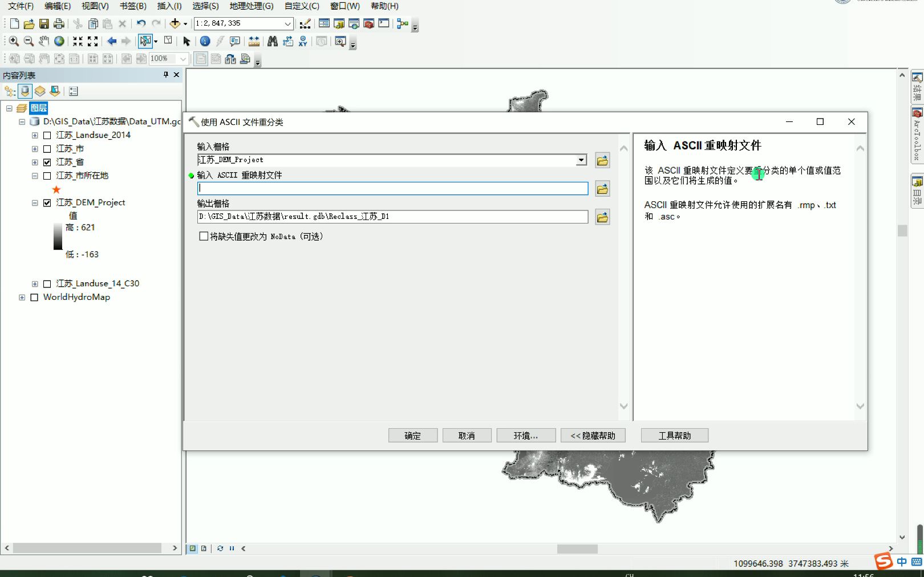Open the Find tool (binoculars icon)

(x=273, y=41)
